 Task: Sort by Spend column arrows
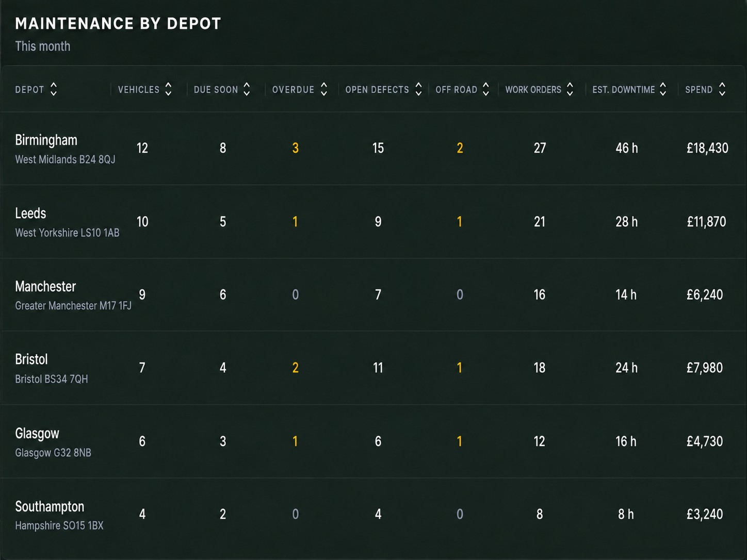click(x=722, y=89)
